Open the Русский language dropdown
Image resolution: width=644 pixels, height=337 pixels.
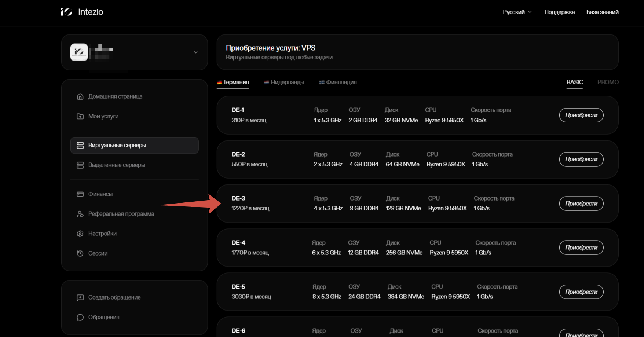pos(517,12)
